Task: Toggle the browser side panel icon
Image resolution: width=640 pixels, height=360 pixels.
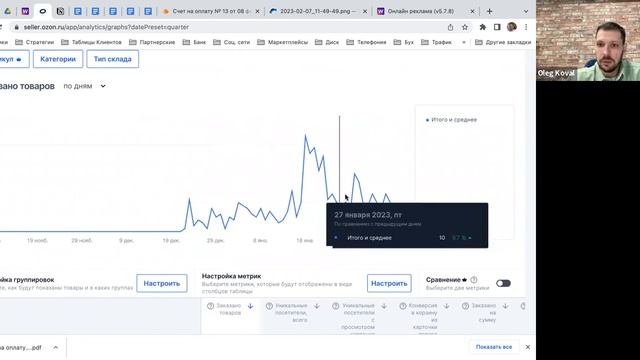Action: click(x=497, y=27)
